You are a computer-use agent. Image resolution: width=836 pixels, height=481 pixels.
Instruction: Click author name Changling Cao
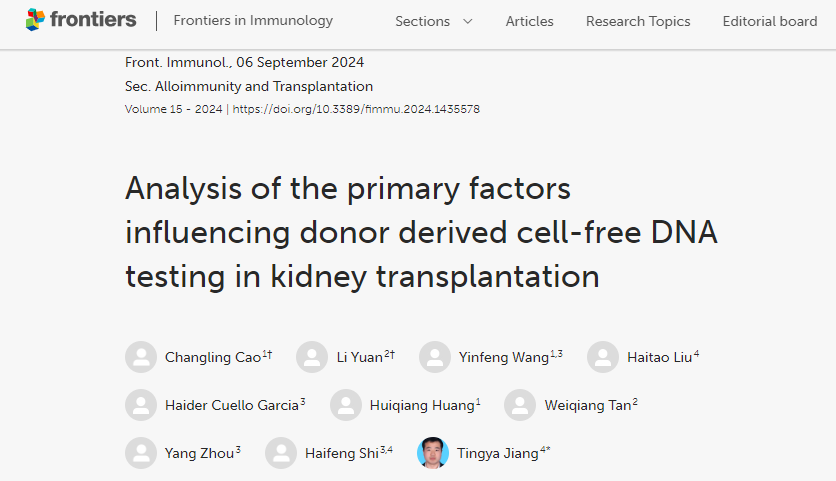pyautogui.click(x=212, y=357)
